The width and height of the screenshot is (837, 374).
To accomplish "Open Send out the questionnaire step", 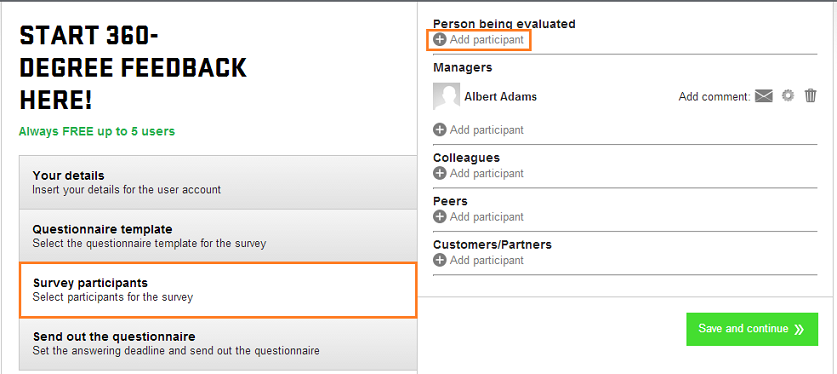I will (218, 344).
